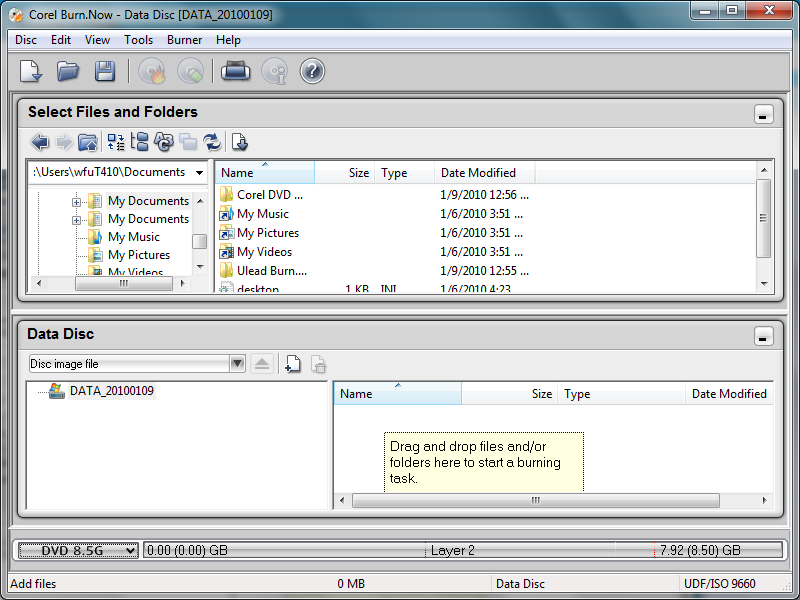Collapse the Select Files and Folders panel

[x=763, y=114]
